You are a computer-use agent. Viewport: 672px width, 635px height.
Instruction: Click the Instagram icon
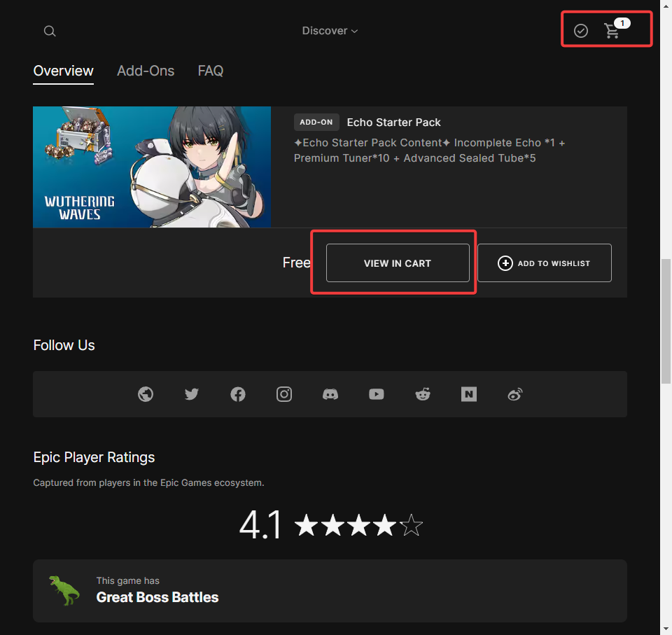click(x=284, y=394)
